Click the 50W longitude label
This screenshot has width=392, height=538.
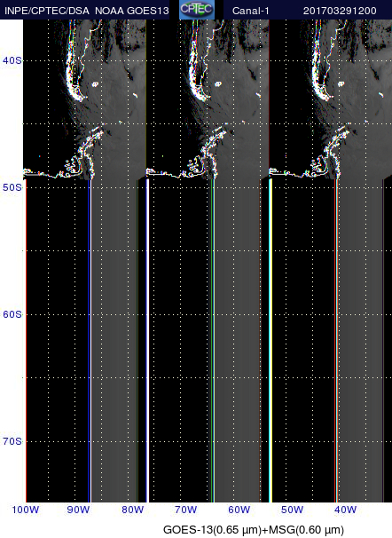(x=293, y=510)
